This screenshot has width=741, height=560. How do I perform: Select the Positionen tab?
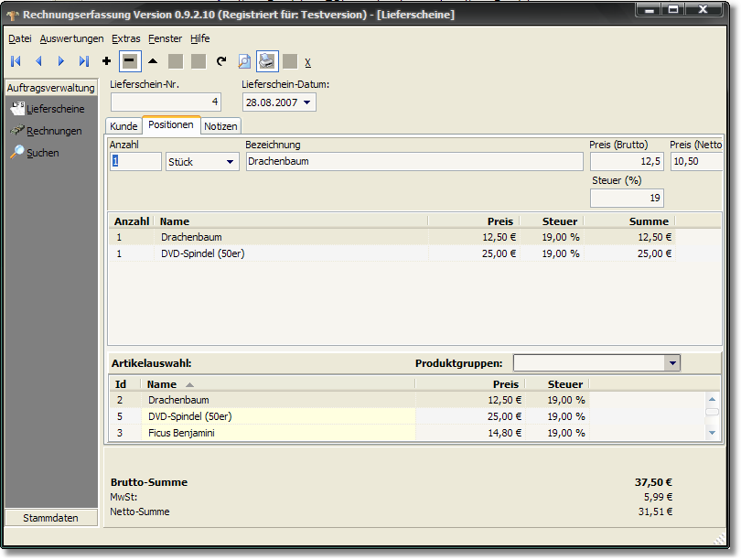171,124
